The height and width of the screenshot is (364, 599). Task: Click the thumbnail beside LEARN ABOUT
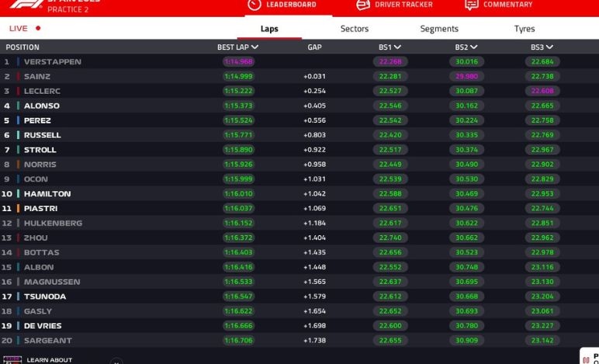tap(12, 360)
